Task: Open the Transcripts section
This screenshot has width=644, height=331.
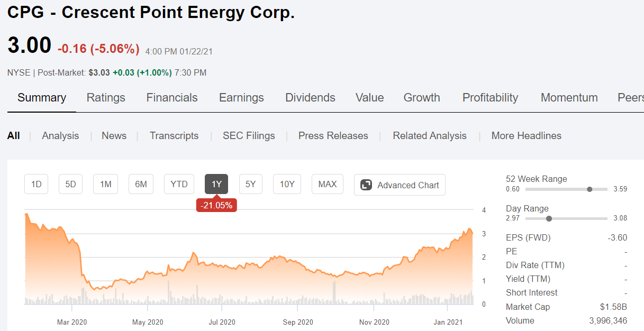Action: tap(174, 135)
